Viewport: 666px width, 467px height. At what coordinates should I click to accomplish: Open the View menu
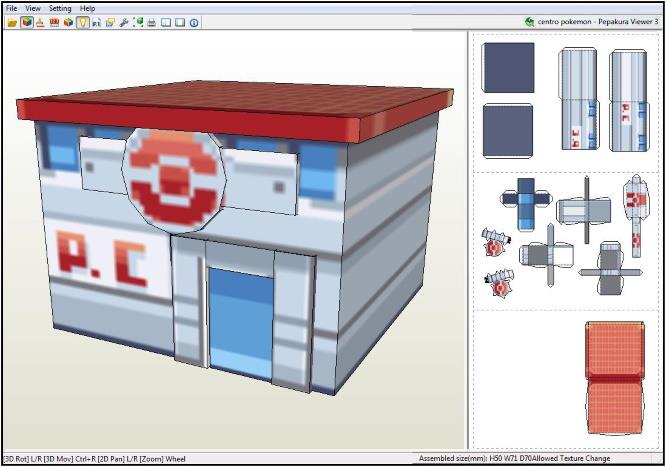[33, 8]
